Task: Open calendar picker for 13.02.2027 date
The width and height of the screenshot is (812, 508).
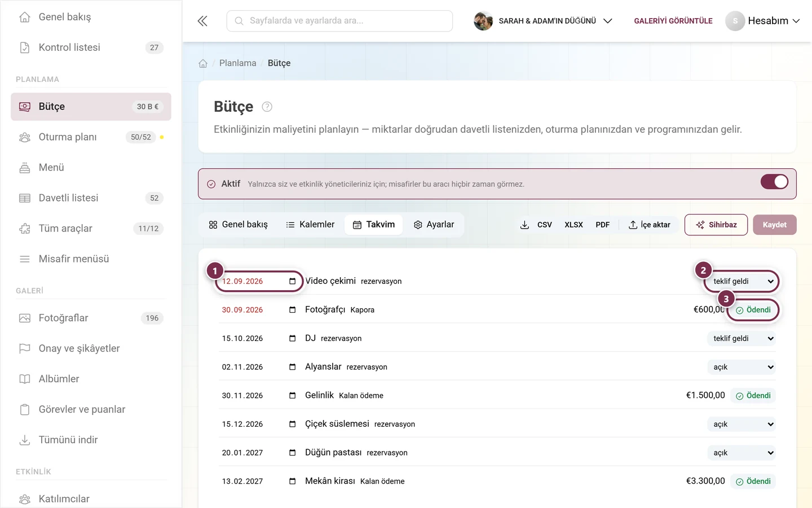Action: click(x=292, y=481)
